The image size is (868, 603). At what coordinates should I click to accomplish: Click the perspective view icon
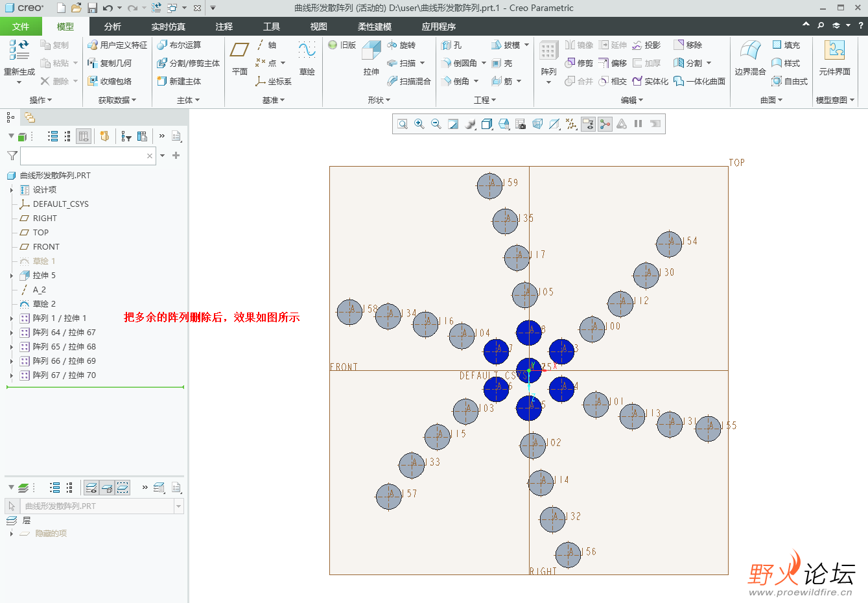coord(537,124)
